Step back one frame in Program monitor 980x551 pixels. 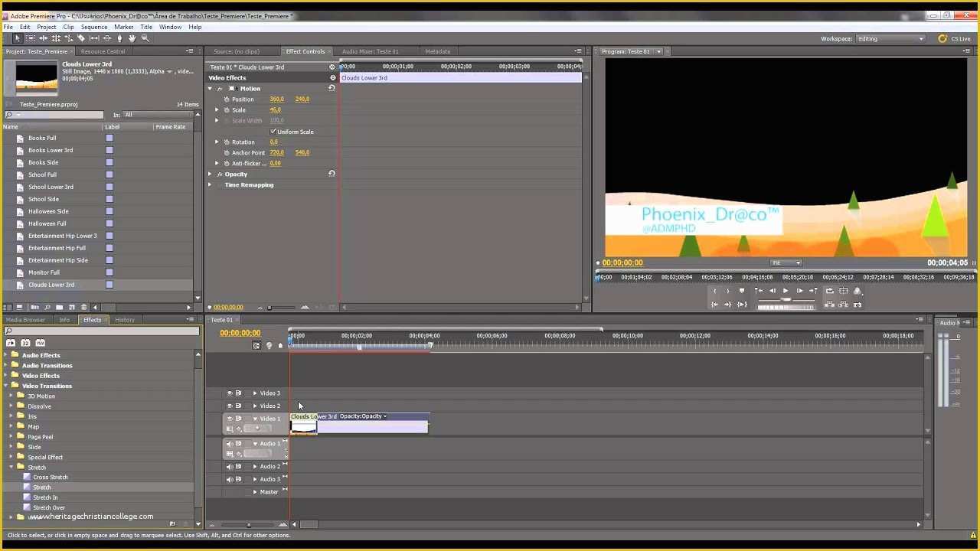click(x=773, y=290)
